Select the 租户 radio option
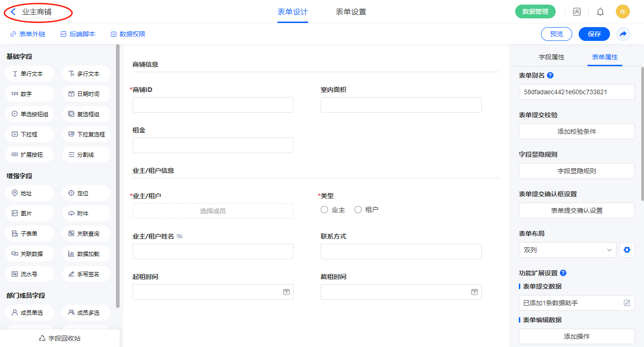644x347 pixels. click(x=358, y=210)
